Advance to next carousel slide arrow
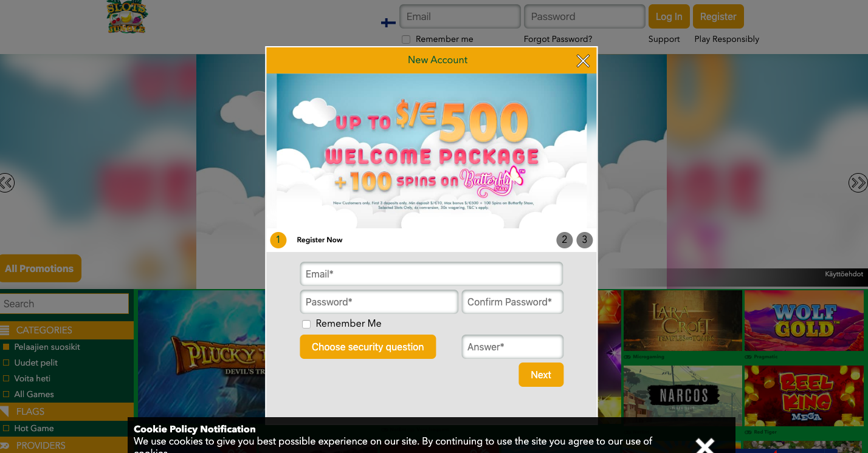 pyautogui.click(x=858, y=183)
